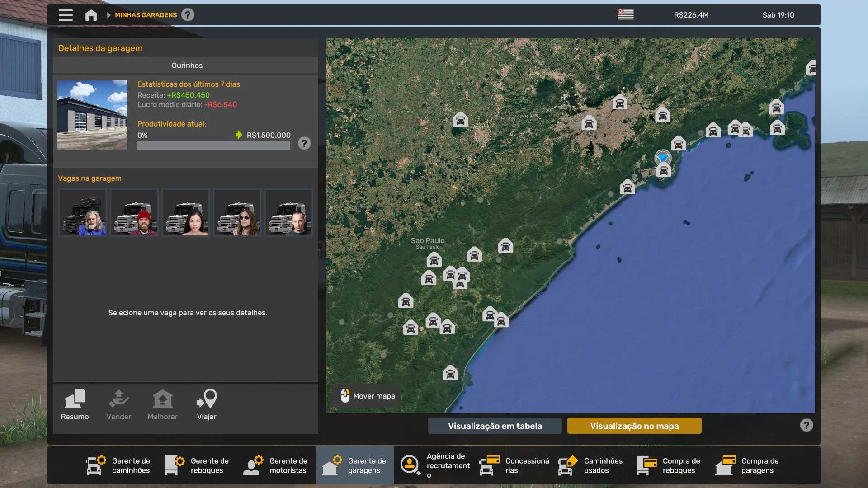Switch to Visualização em tabela

(x=495, y=426)
